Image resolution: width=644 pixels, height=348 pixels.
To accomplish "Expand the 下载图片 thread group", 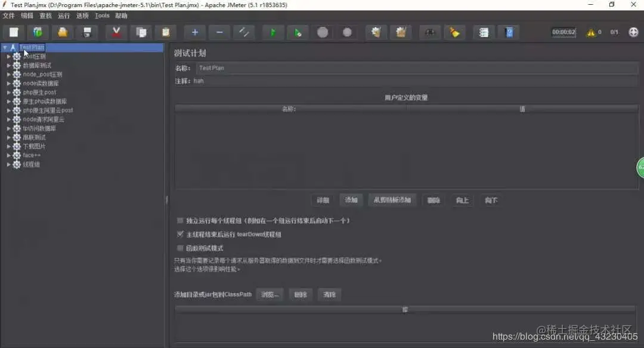I will [8, 146].
